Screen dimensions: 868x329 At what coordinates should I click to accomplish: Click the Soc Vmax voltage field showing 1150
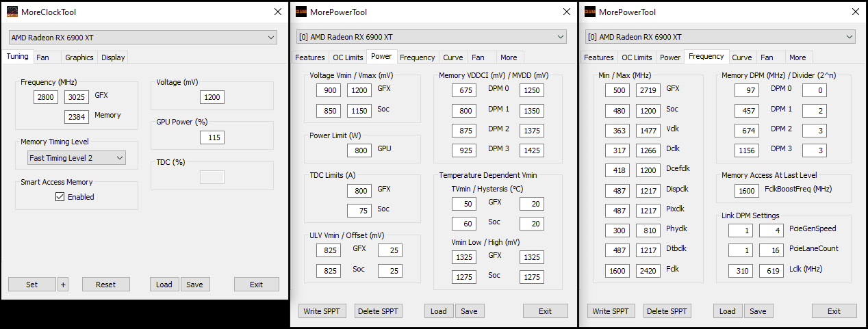coord(359,111)
